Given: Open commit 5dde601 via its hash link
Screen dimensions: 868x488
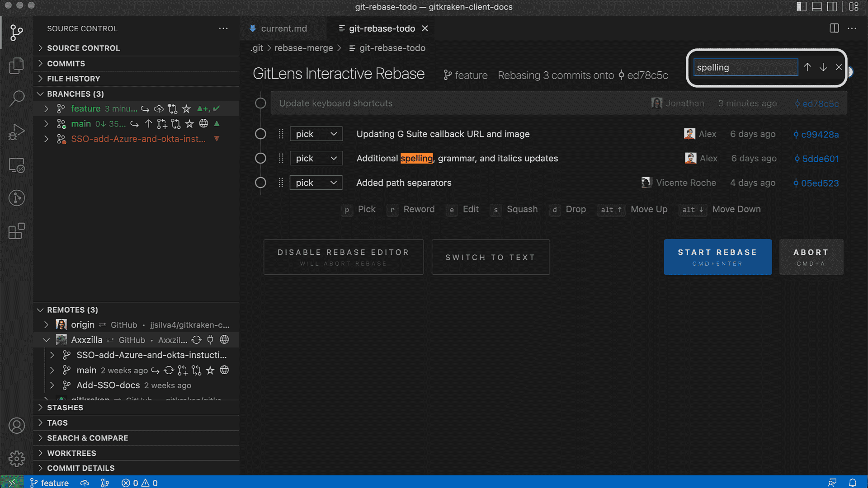Looking at the screenshot, I should (x=820, y=159).
